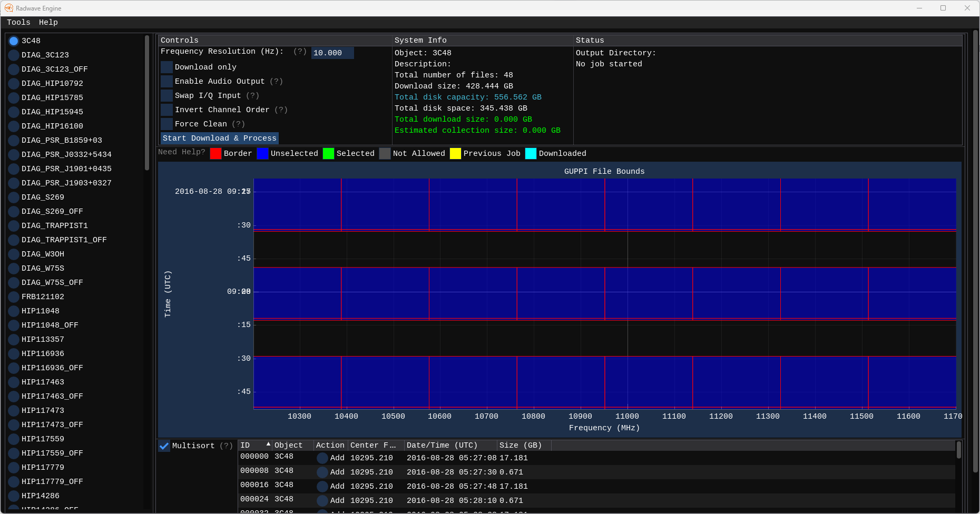
Task: Toggle the Force Clean checkbox
Action: [167, 124]
